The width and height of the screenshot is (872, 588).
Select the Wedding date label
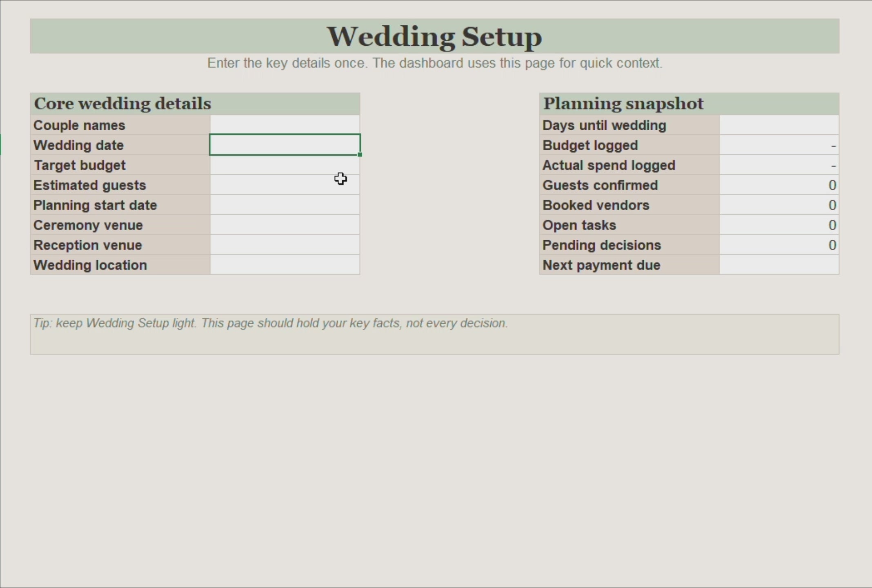(x=120, y=145)
